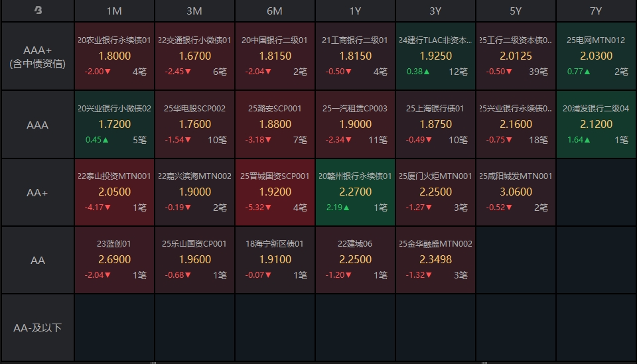Click the logo icon in the header corner
This screenshot has width=637, height=364.
tap(38, 10)
